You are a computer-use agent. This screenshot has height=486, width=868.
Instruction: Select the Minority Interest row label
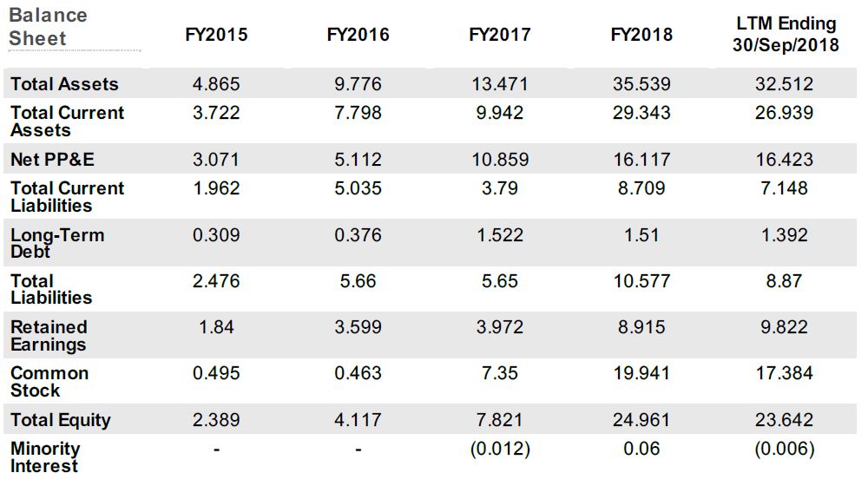[x=45, y=456]
